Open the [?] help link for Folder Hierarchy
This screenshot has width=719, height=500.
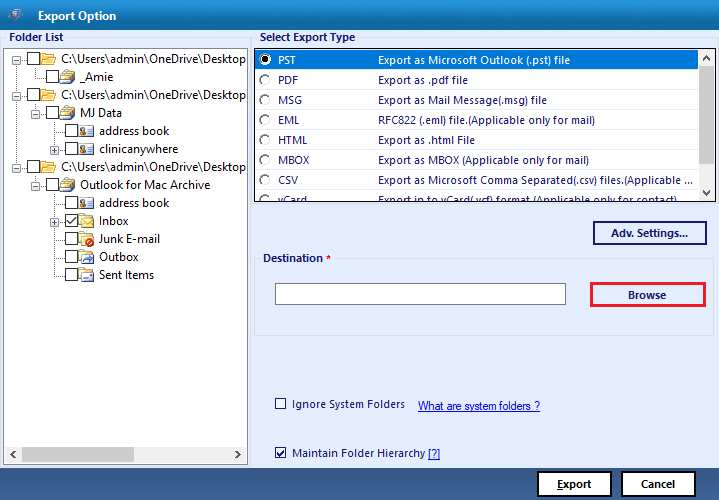434,454
